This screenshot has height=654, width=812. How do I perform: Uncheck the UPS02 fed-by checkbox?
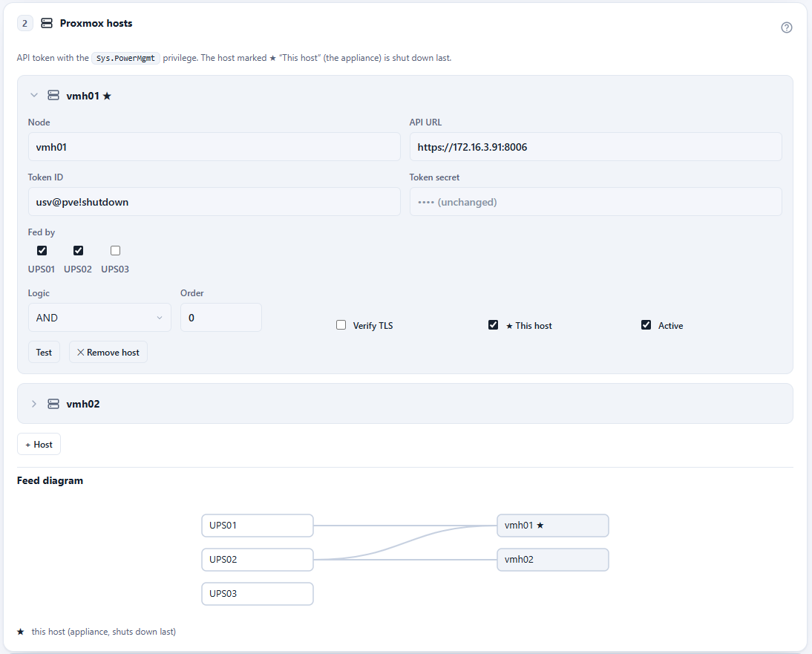(78, 251)
